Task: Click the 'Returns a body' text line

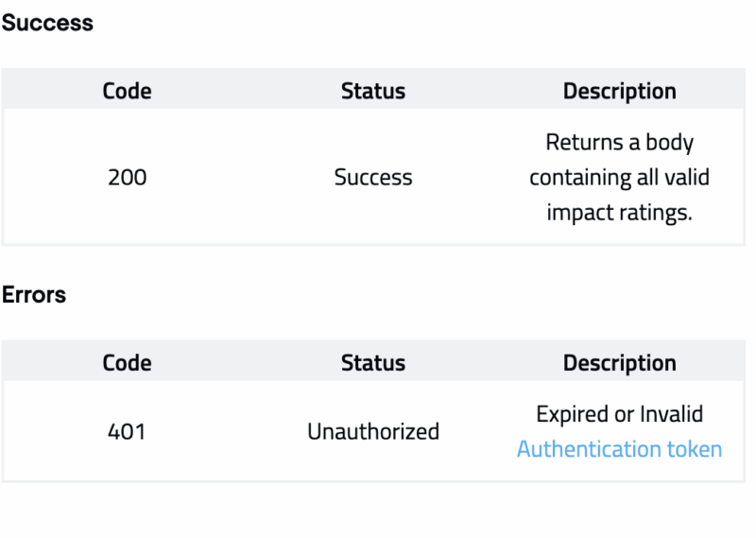Action: click(x=619, y=143)
